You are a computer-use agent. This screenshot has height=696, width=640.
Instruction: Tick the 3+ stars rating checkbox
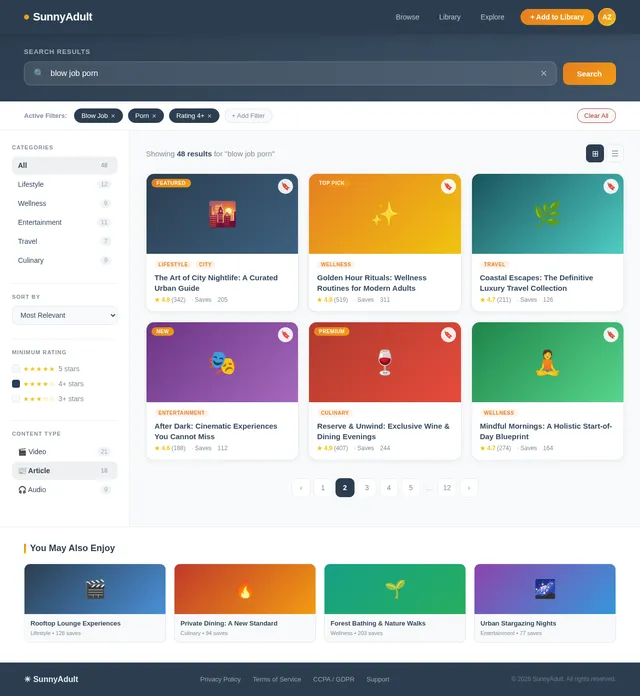click(x=16, y=399)
